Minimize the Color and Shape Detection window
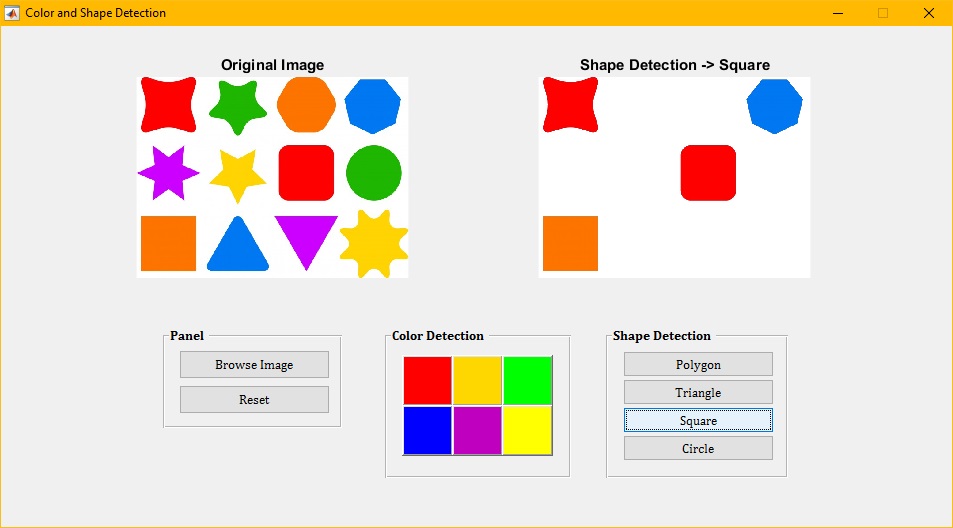Screen dimensions: 953x528 pyautogui.click(x=837, y=13)
